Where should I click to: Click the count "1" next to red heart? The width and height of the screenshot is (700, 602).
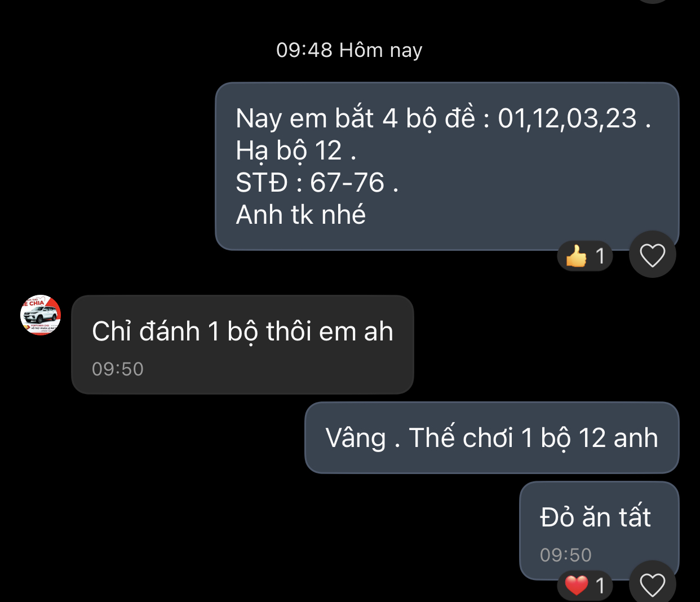[600, 585]
